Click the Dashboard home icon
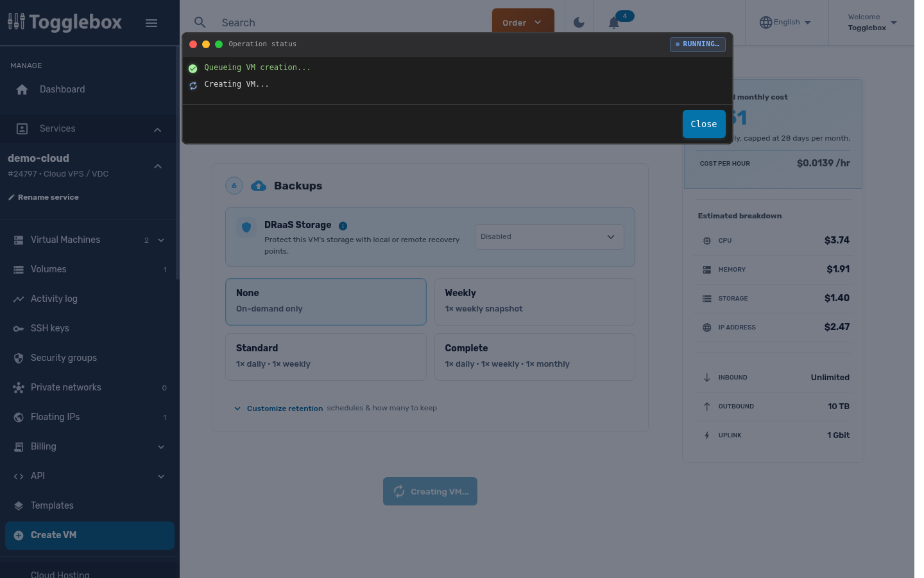The width and height of the screenshot is (924, 578). [22, 89]
